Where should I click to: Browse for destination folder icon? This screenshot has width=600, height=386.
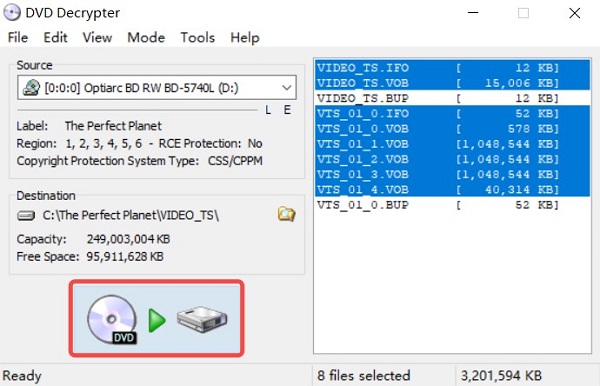[286, 215]
